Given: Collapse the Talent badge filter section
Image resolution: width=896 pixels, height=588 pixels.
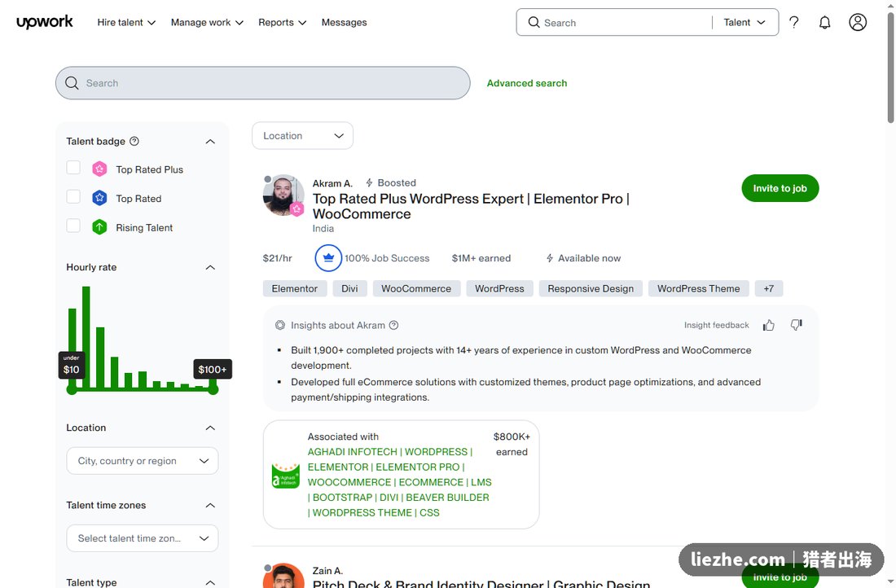Looking at the screenshot, I should pos(210,142).
